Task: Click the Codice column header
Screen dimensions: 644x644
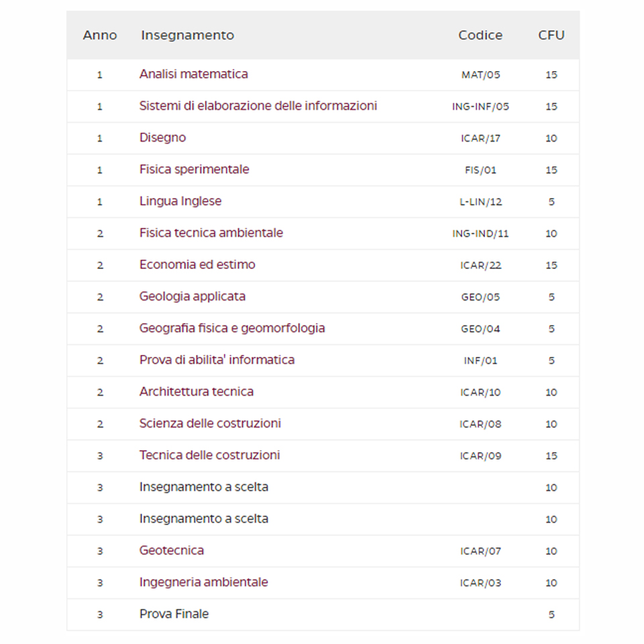Action: point(480,36)
